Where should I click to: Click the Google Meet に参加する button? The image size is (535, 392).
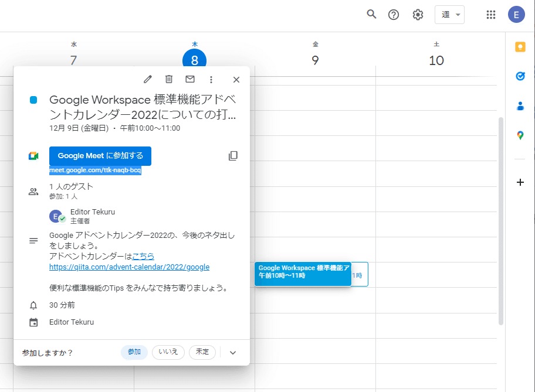tap(100, 156)
